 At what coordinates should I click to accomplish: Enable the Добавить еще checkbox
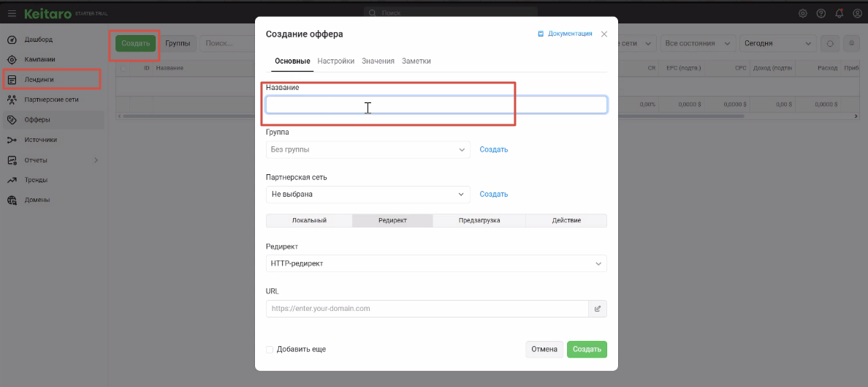coord(270,350)
